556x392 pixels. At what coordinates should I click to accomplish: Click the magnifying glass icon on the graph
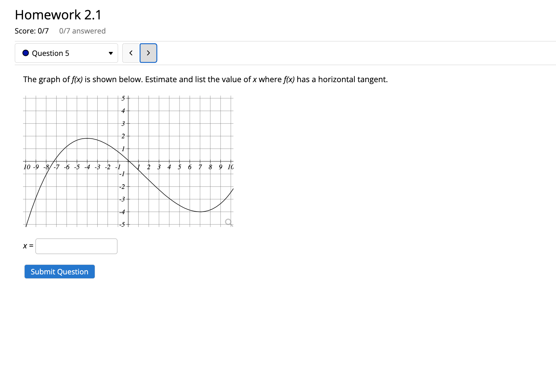tap(228, 222)
